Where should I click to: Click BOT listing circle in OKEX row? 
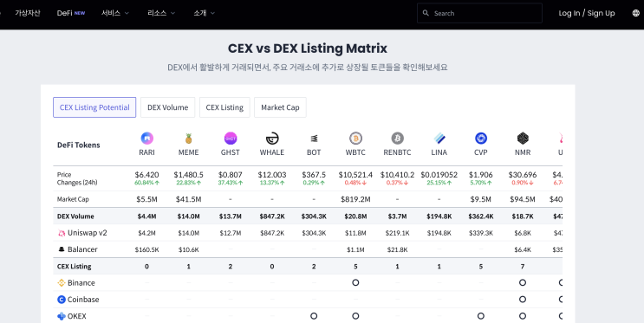tap(314, 316)
